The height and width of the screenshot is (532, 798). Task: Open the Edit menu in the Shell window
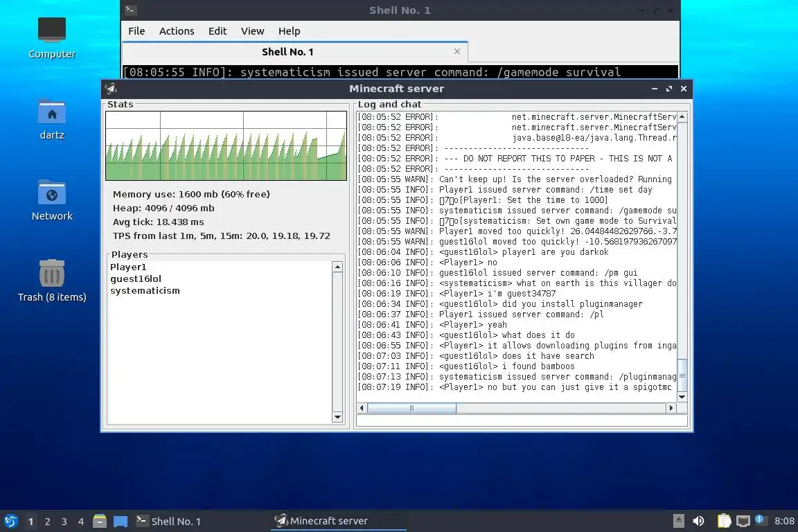click(218, 31)
